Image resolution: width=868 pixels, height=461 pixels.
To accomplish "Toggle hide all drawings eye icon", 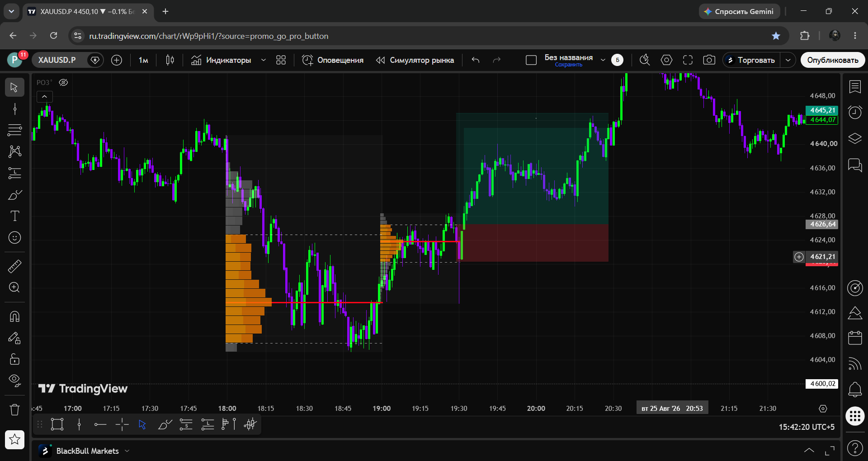I will coord(14,381).
